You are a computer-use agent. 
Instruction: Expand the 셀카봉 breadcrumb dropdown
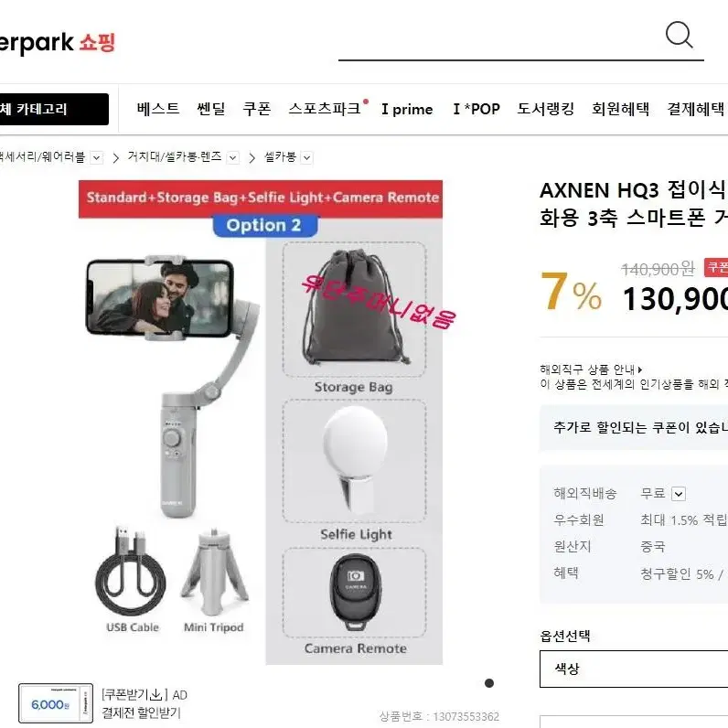tap(307, 158)
